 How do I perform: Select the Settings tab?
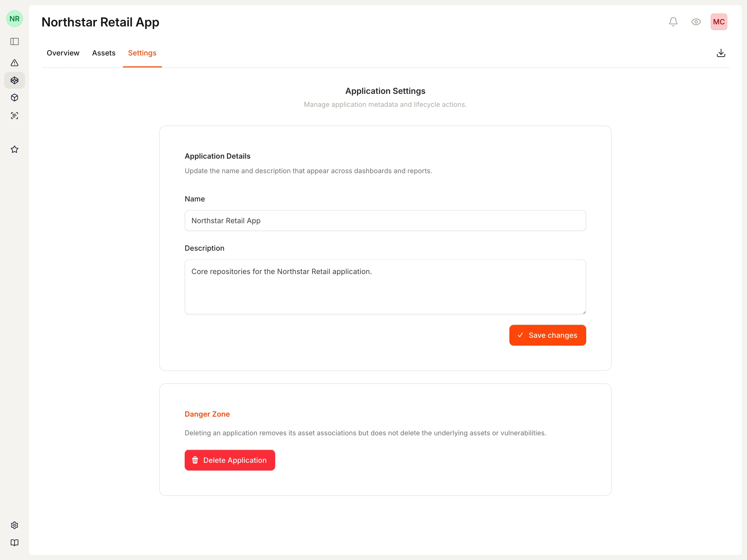pos(142,53)
